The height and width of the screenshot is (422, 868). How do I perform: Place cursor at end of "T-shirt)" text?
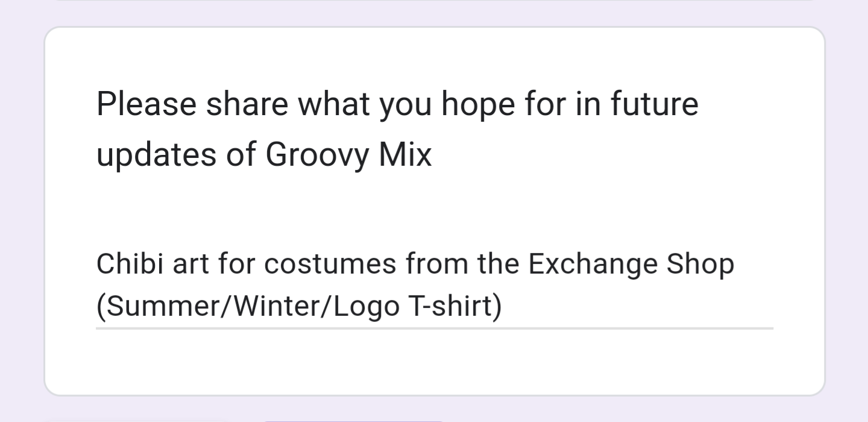[502, 306]
